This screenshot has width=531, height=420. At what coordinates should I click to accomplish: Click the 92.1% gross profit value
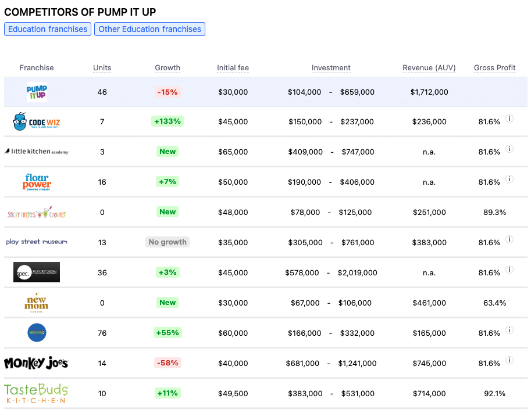[x=495, y=394]
